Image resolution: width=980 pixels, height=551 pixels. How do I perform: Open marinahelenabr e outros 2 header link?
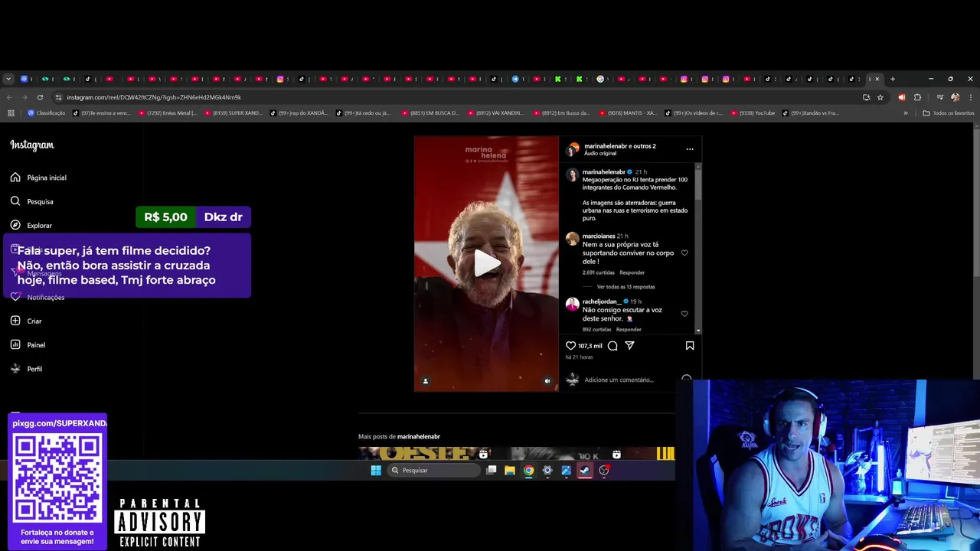point(619,145)
